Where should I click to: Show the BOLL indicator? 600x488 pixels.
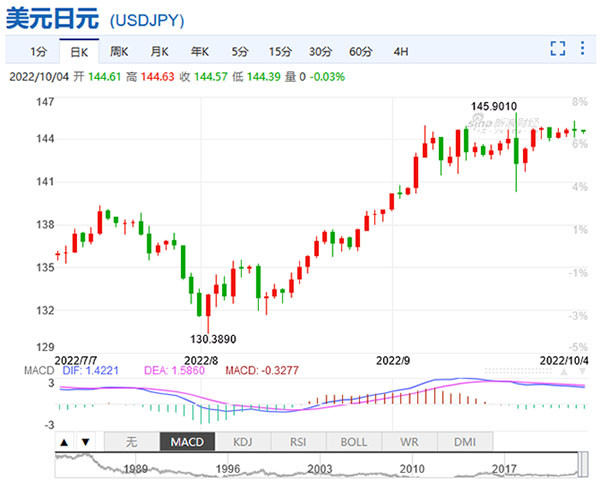pos(354,442)
